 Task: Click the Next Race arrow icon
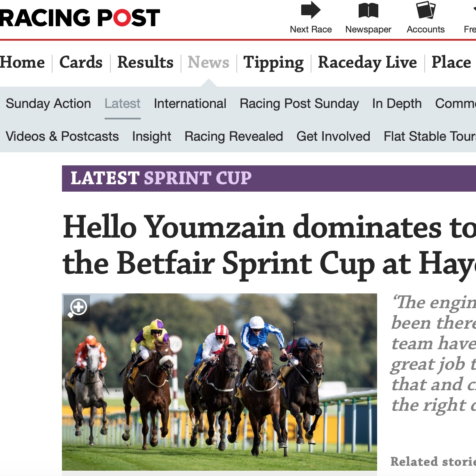[311, 10]
